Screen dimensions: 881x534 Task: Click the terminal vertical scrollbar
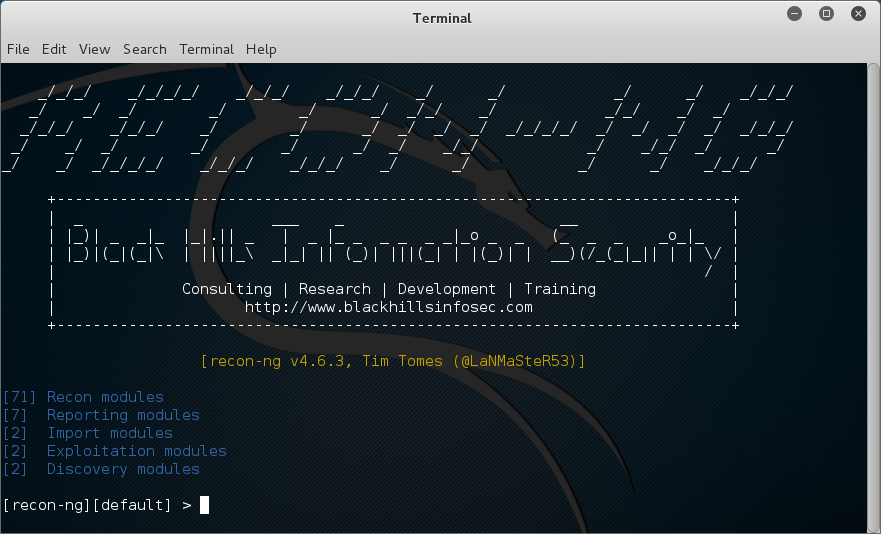874,298
